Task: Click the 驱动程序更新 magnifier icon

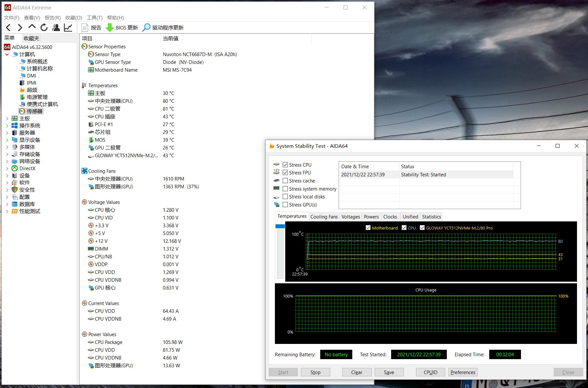Action: tap(146, 28)
